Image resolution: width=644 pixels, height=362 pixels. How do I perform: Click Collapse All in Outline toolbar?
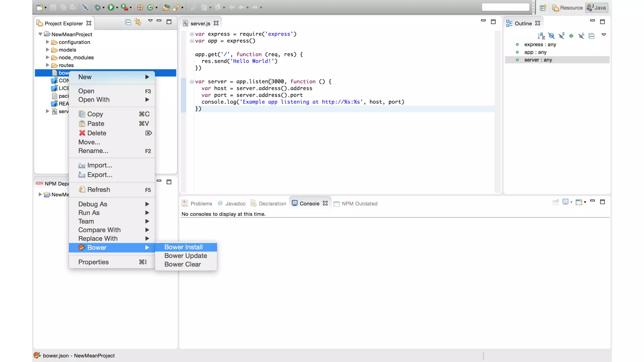591,36
